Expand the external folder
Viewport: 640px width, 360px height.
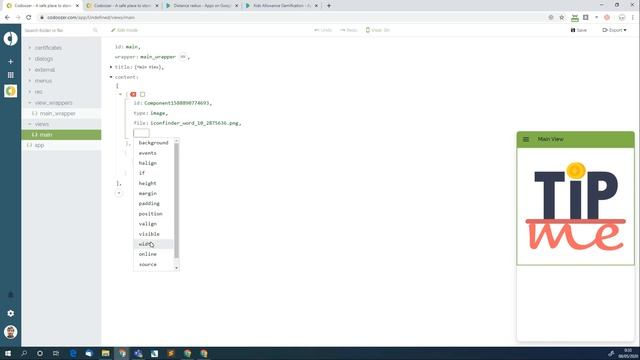point(30,70)
